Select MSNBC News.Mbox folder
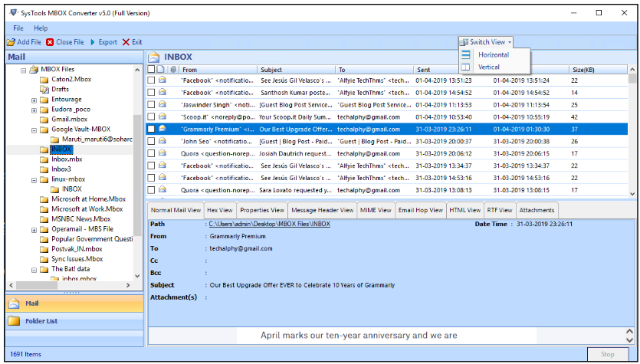Screen dimensions: 640x364 point(80,219)
